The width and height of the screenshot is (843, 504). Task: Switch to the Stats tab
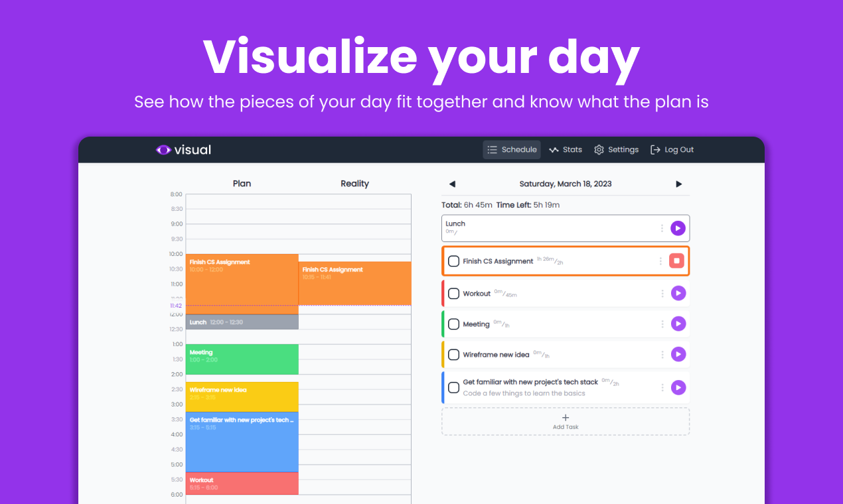coord(566,150)
